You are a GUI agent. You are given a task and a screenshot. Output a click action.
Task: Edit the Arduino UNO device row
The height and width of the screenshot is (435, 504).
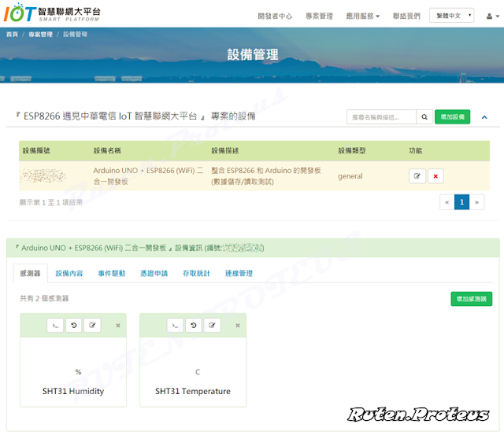(x=417, y=176)
